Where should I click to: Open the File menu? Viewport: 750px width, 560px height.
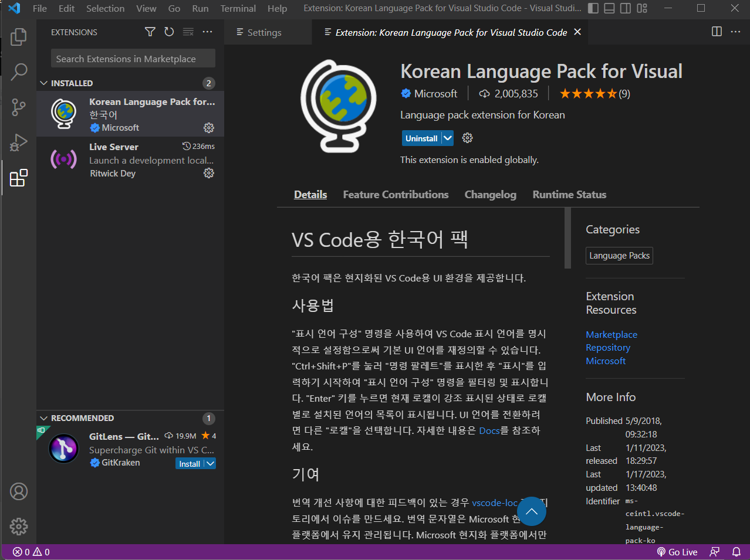coord(40,8)
